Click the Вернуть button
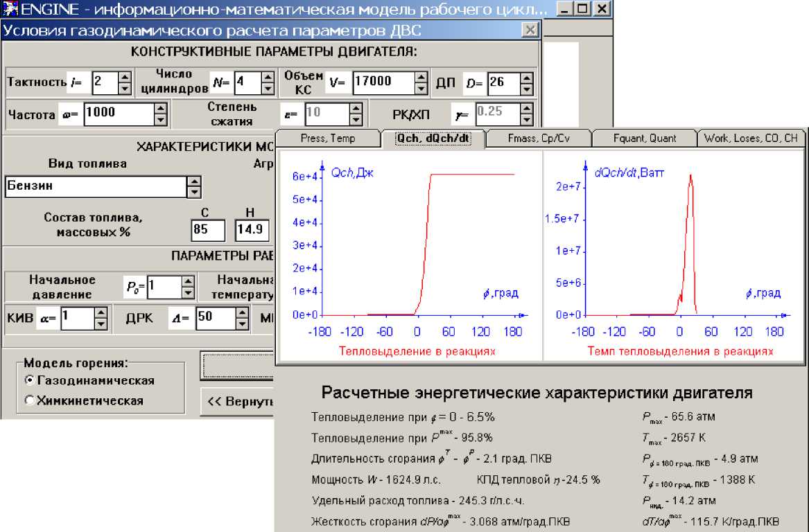Image resolution: width=809 pixels, height=532 pixels. (x=237, y=402)
